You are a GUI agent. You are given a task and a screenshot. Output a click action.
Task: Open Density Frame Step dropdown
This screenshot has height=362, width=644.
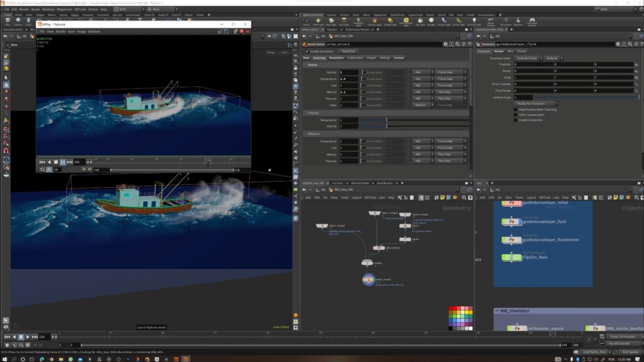click(x=451, y=72)
